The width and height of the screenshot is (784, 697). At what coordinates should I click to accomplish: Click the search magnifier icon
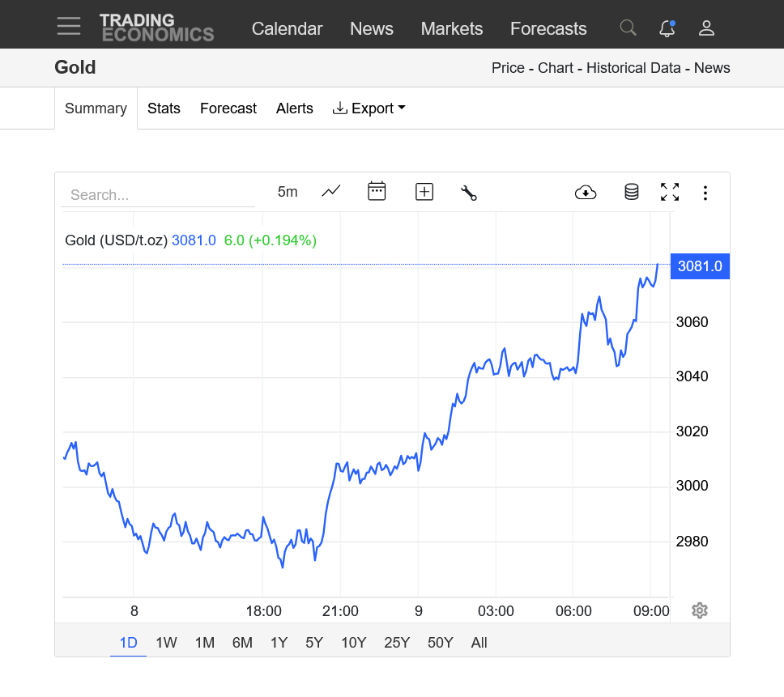click(x=628, y=28)
